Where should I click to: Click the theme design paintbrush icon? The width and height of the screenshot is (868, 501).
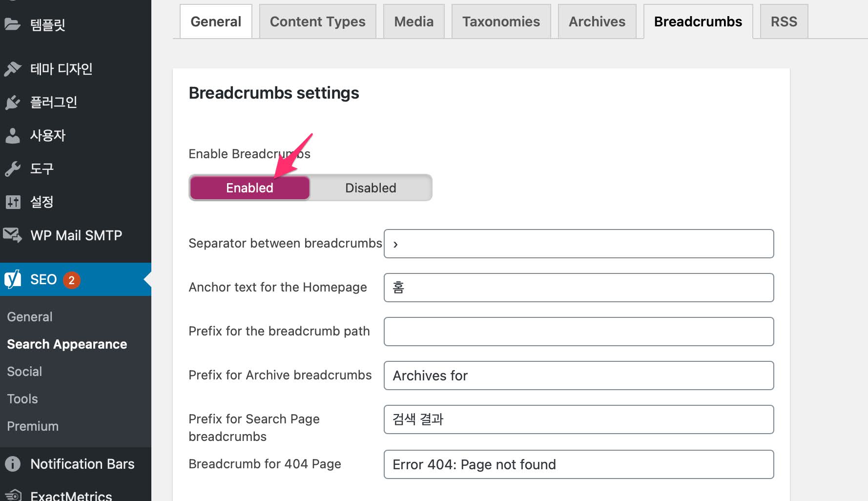pyautogui.click(x=13, y=69)
